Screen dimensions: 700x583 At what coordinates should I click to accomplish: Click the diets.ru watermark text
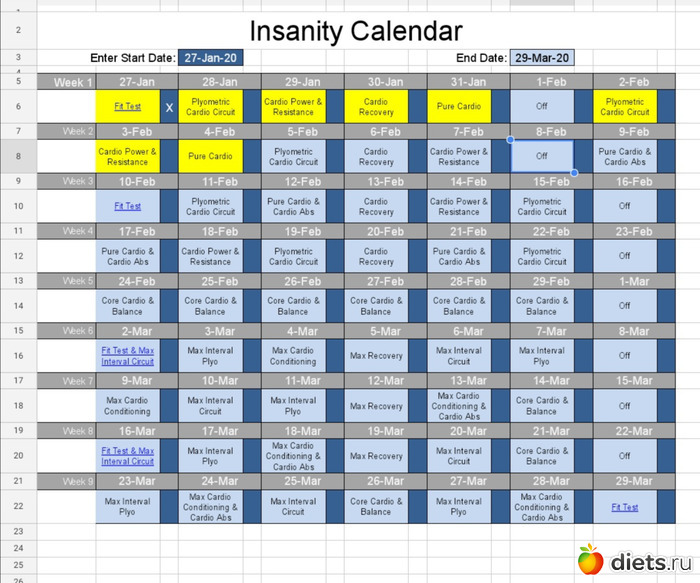[650, 561]
